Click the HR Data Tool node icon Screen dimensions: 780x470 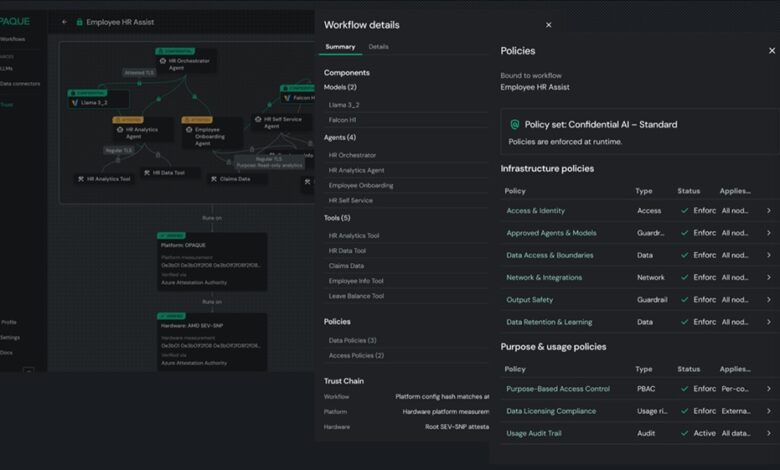click(147, 173)
